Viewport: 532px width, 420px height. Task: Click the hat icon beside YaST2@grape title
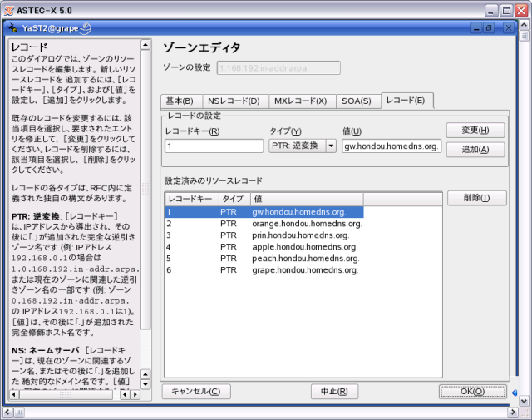click(x=86, y=27)
